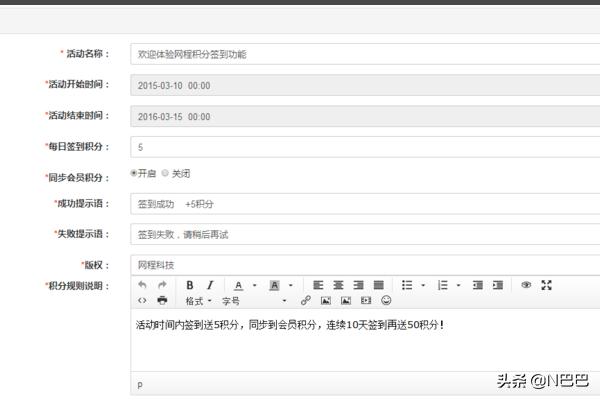Click the rule text in the editor

290,325
